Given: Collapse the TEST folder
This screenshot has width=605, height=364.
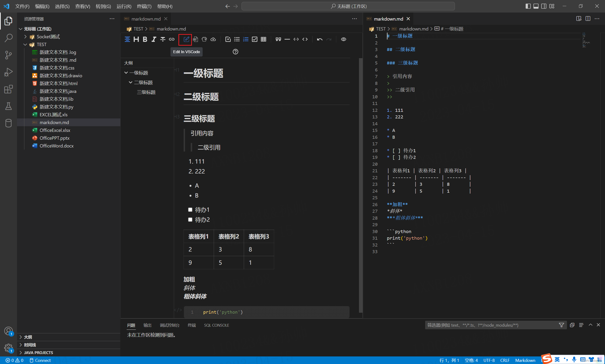Looking at the screenshot, I should (25, 45).
